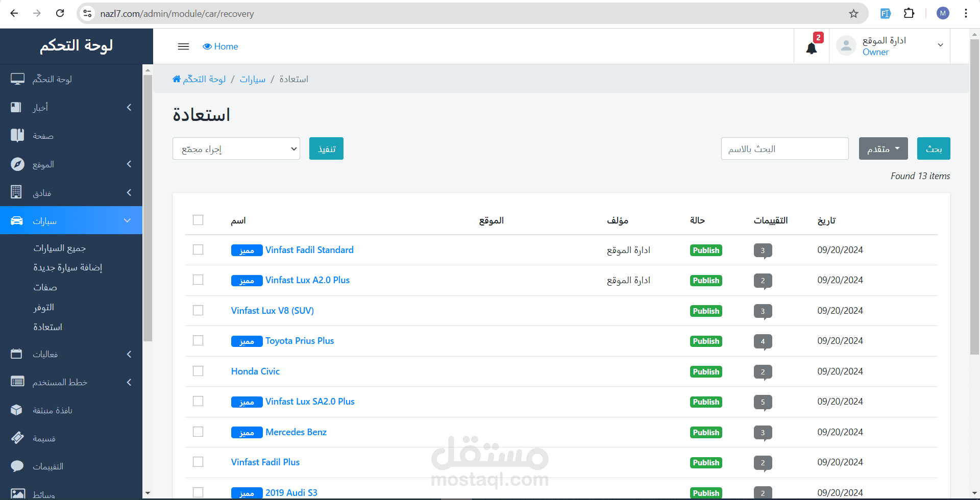Open التوفر submenu item
The width and height of the screenshot is (980, 500).
coord(44,307)
